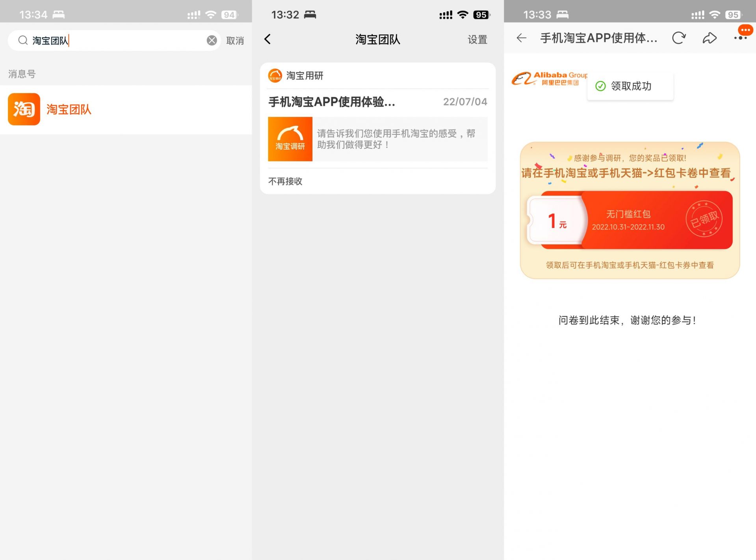Open the 淘宝团队 account avatar icon

pyautogui.click(x=24, y=109)
